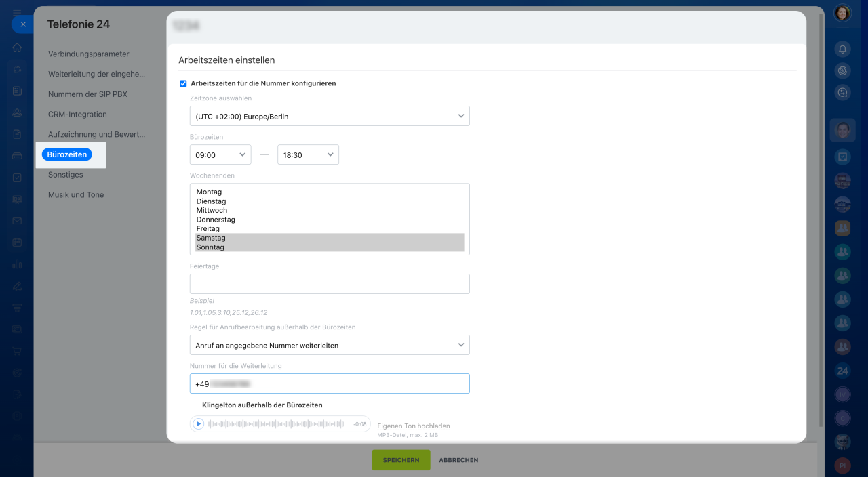This screenshot has height=477, width=868.
Task: Select CRM-Integration menu item
Action: (x=77, y=115)
